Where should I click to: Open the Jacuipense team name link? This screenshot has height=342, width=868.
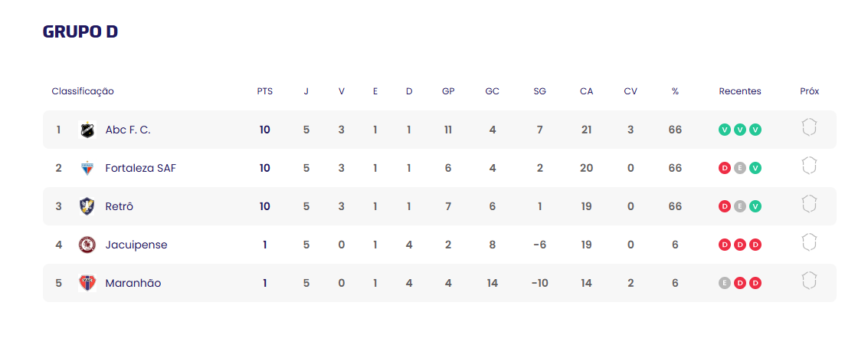tap(136, 245)
